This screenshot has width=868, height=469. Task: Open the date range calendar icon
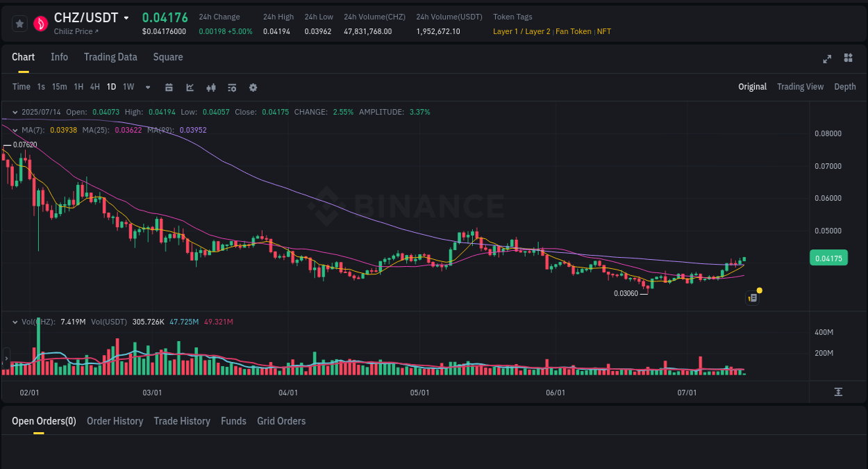tap(169, 87)
